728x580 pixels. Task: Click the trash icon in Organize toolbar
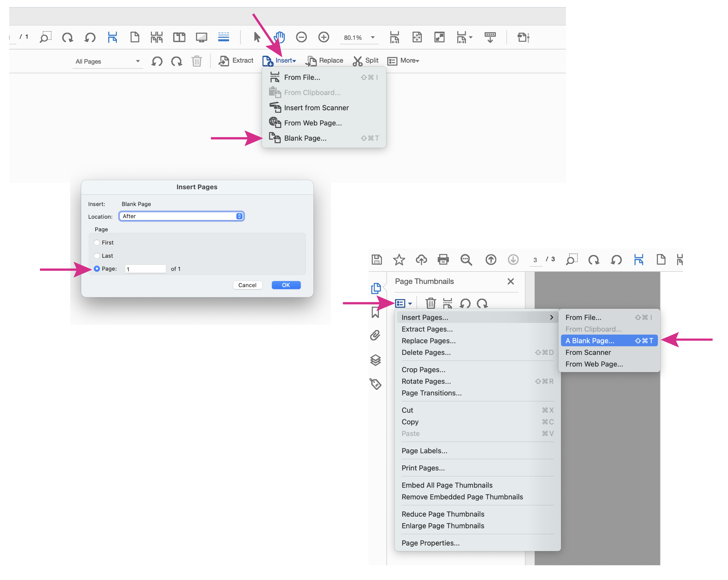click(196, 61)
